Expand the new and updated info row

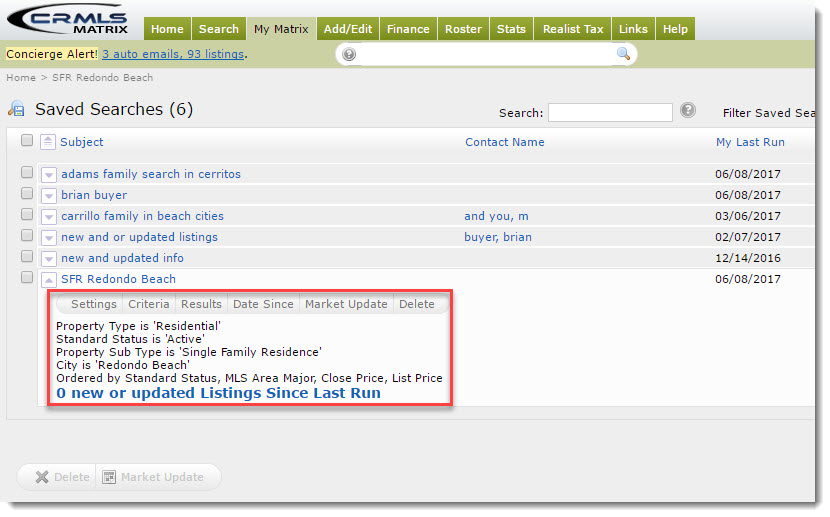(49, 259)
